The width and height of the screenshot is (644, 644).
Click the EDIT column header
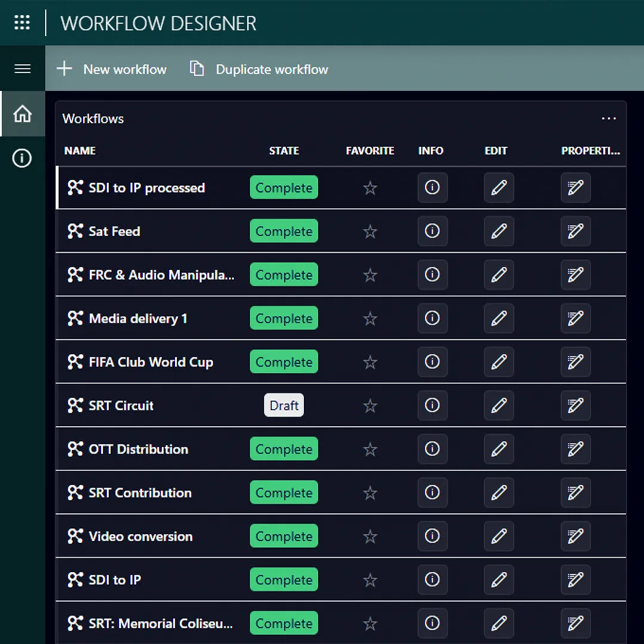click(x=496, y=151)
